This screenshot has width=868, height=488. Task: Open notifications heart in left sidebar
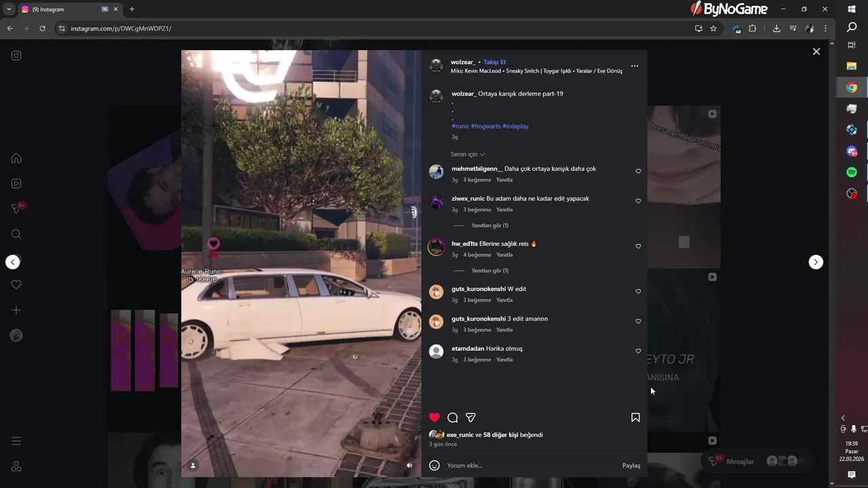[16, 285]
